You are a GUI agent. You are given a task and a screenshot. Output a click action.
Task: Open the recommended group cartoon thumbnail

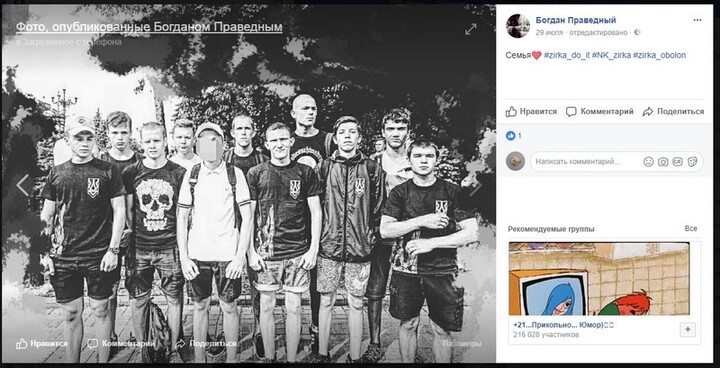pos(599,278)
